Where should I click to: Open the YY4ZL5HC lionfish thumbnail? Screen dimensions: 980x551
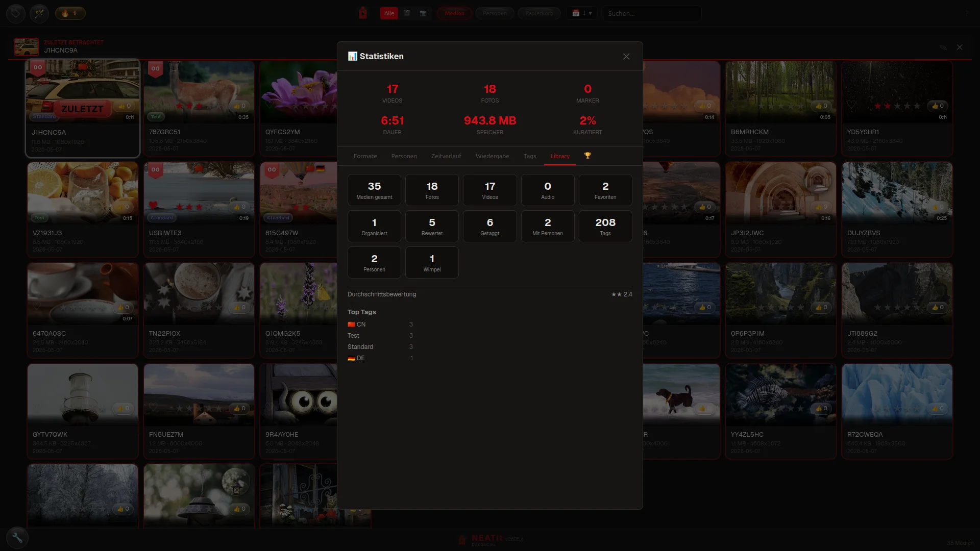click(x=781, y=394)
